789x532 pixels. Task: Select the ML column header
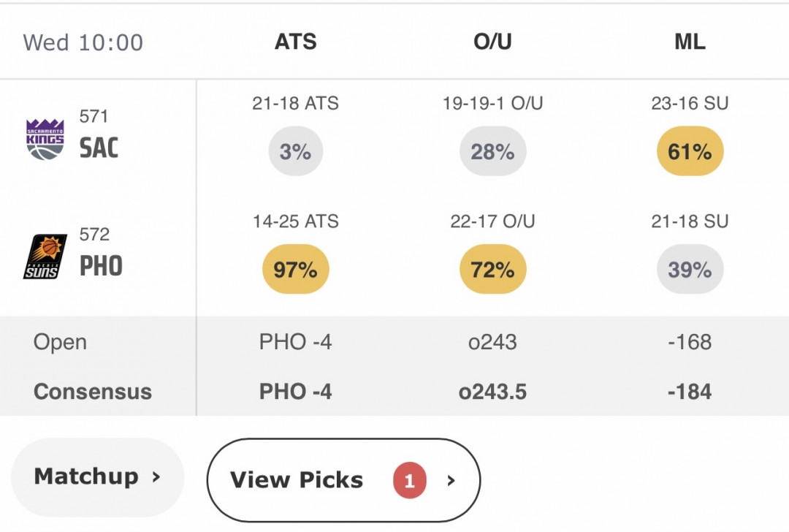coord(690,41)
